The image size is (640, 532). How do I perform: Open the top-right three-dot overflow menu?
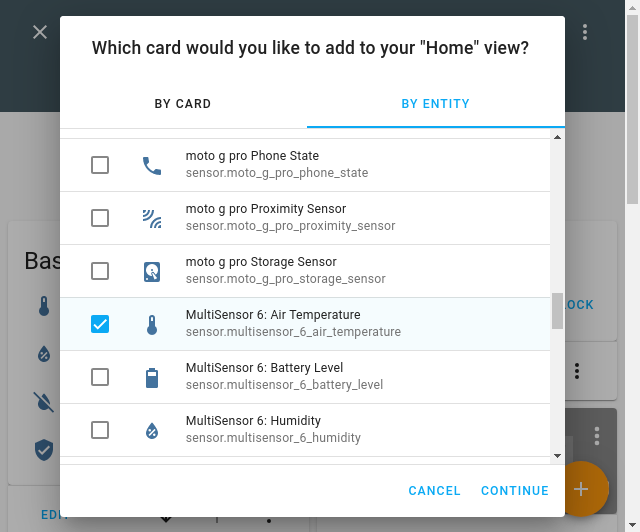[585, 32]
